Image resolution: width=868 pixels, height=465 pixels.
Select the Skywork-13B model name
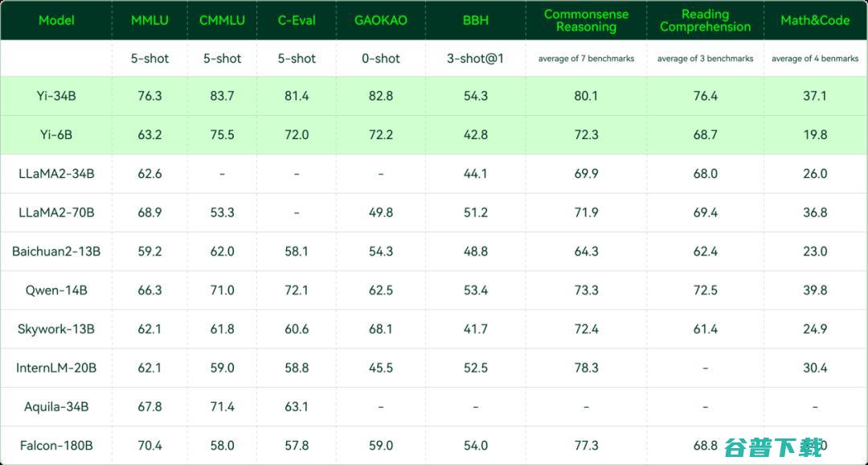tap(56, 329)
